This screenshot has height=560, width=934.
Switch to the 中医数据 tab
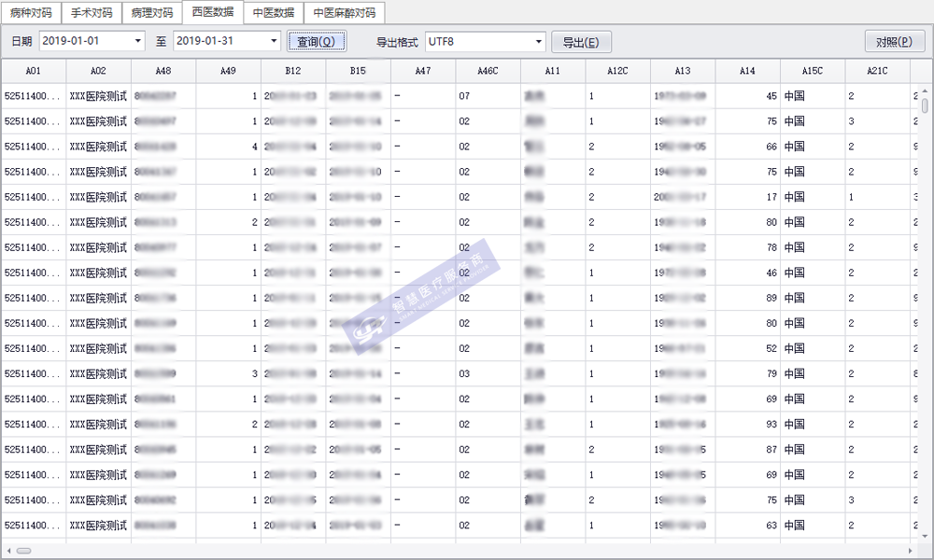pyautogui.click(x=273, y=13)
